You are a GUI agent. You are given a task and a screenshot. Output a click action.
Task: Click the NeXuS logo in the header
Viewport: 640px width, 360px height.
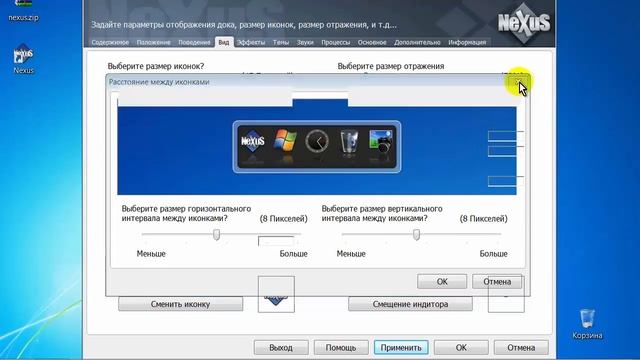(x=524, y=23)
